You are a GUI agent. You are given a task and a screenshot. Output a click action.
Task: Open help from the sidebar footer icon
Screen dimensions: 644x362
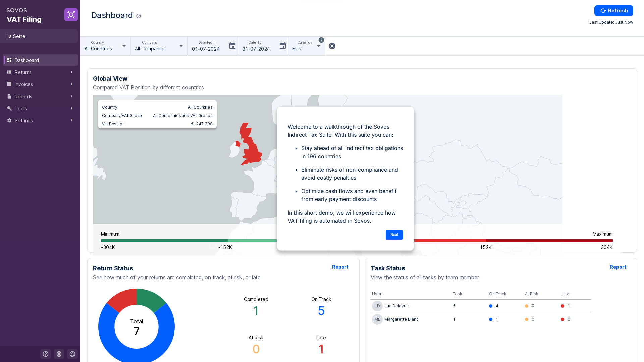(x=46, y=354)
